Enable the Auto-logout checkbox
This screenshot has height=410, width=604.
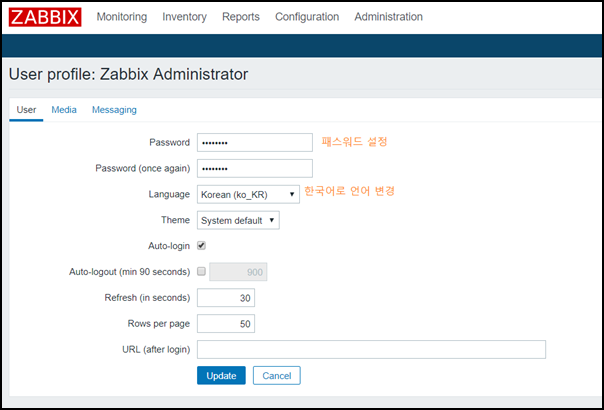[x=201, y=272]
